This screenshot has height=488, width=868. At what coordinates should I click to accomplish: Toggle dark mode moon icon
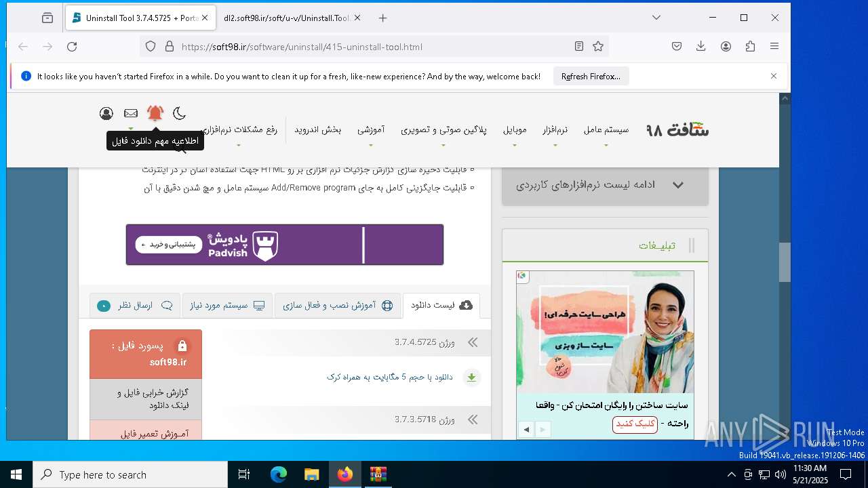point(179,113)
